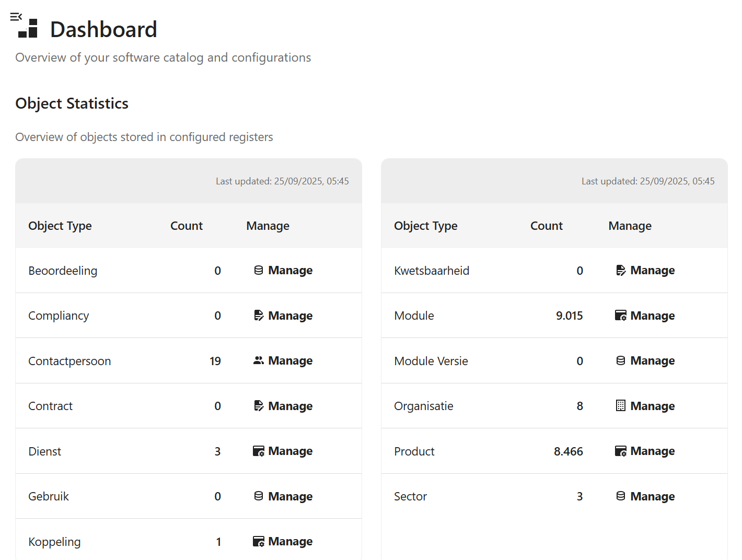742x560 pixels.
Task: Select the people icon next to Contactpersoon Manage
Action: click(x=259, y=360)
